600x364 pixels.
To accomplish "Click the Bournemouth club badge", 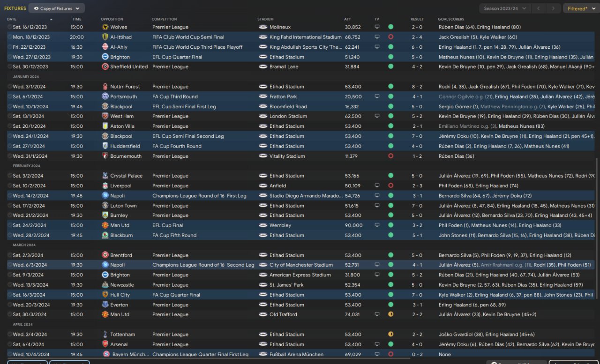I will pos(105,156).
